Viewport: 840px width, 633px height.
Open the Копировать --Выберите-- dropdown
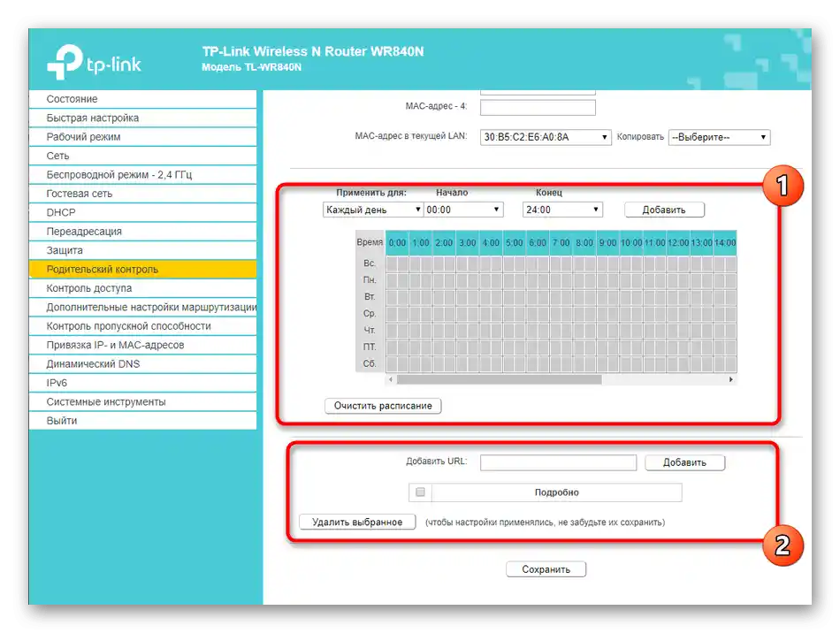click(x=720, y=137)
